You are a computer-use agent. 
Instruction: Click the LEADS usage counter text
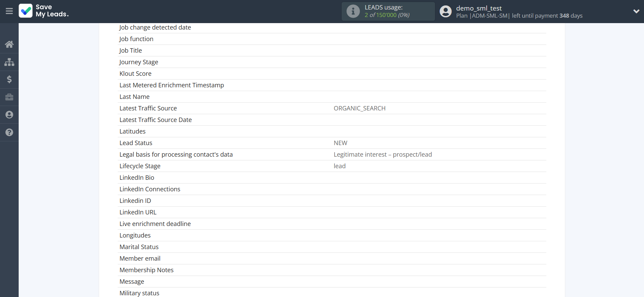pyautogui.click(x=387, y=15)
